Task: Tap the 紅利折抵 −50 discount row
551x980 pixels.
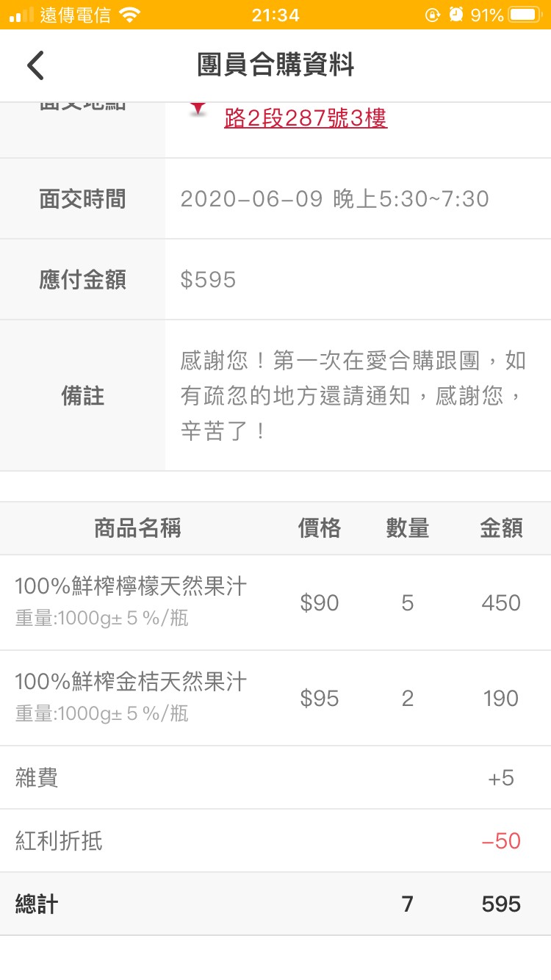Action: pos(275,840)
